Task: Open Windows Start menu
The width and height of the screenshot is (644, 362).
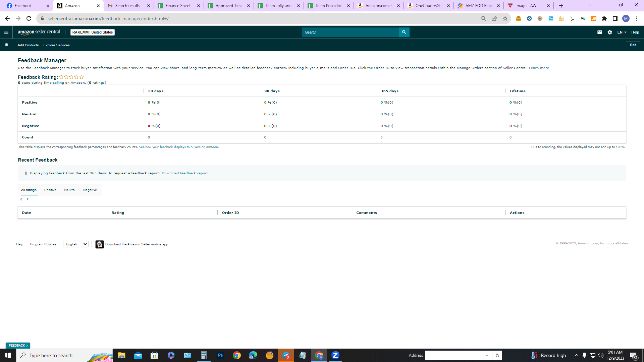Action: tap(8, 355)
